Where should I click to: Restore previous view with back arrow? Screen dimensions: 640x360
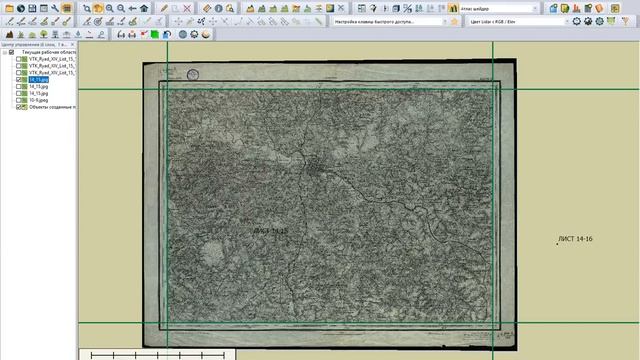click(132, 8)
